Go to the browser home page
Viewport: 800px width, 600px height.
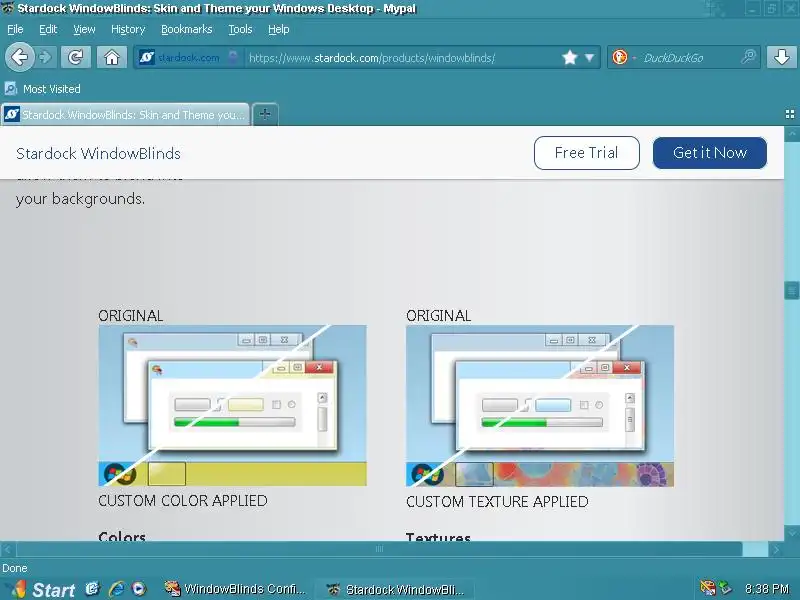click(112, 57)
